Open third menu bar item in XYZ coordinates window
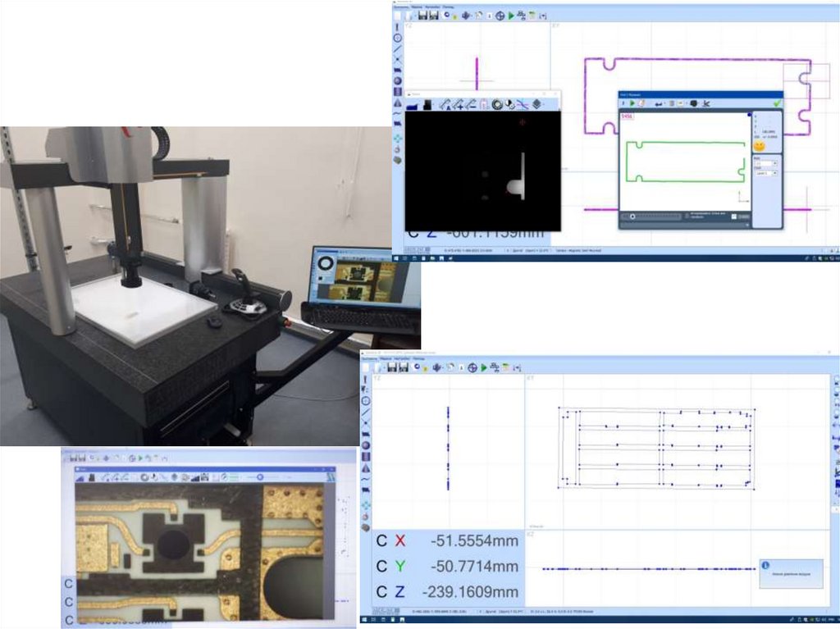 click(402, 358)
